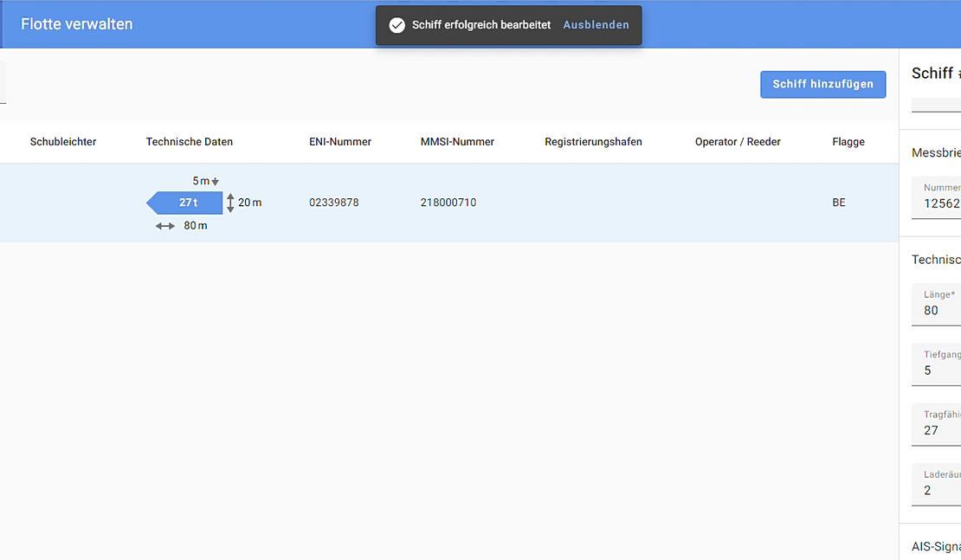Screen dimensions: 961x560
Task: Select ENI number 02339878 cell
Action: click(x=334, y=203)
